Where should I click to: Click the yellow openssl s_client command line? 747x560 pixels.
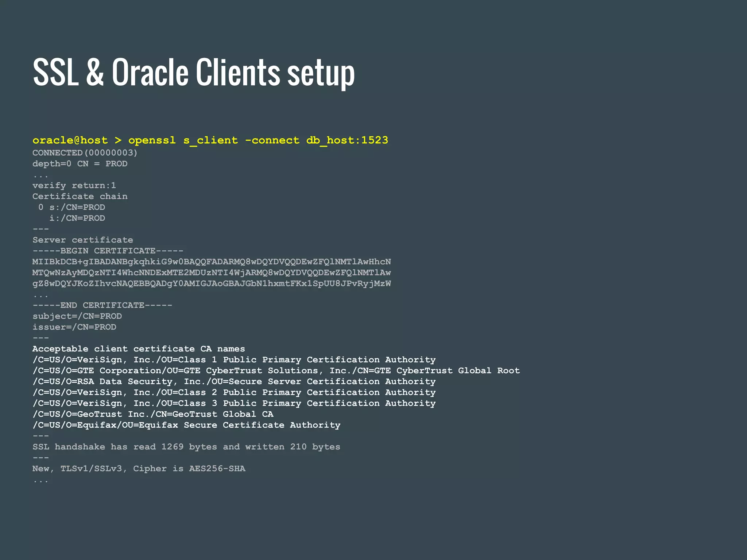pyautogui.click(x=210, y=140)
